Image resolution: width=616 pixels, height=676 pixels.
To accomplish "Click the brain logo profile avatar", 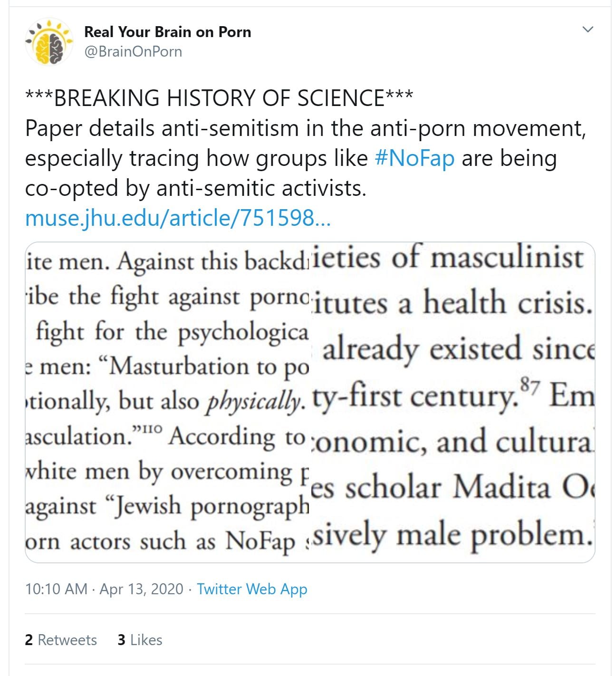I will tap(49, 42).
